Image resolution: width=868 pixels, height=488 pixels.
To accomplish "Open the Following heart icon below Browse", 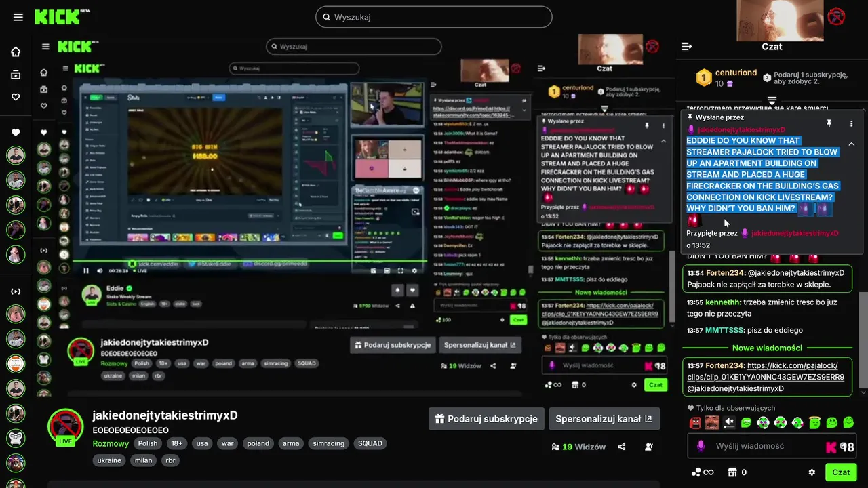I will click(x=16, y=98).
